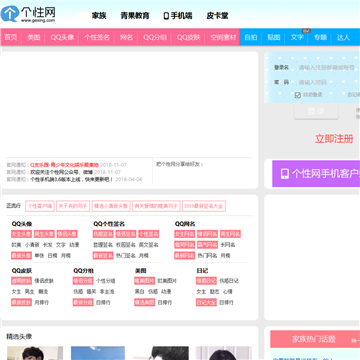This screenshot has width=360, height=360.
Task: Open the 空间素材 nav tab
Action: [223, 37]
